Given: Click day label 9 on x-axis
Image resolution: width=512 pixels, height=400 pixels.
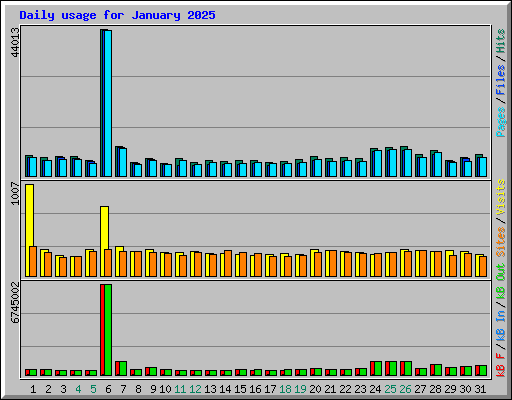Looking at the screenshot, I should pos(153,389).
